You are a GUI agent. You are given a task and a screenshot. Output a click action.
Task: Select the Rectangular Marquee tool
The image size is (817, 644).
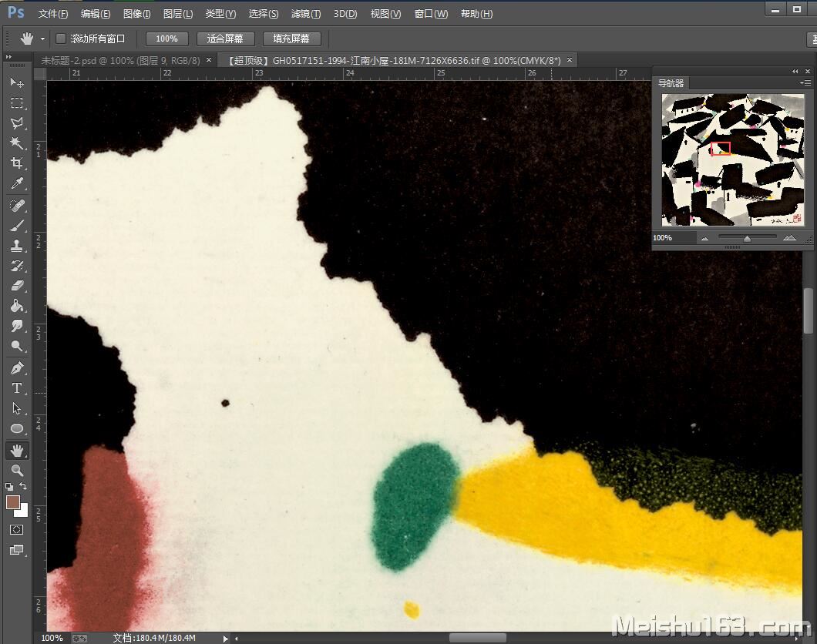click(17, 103)
